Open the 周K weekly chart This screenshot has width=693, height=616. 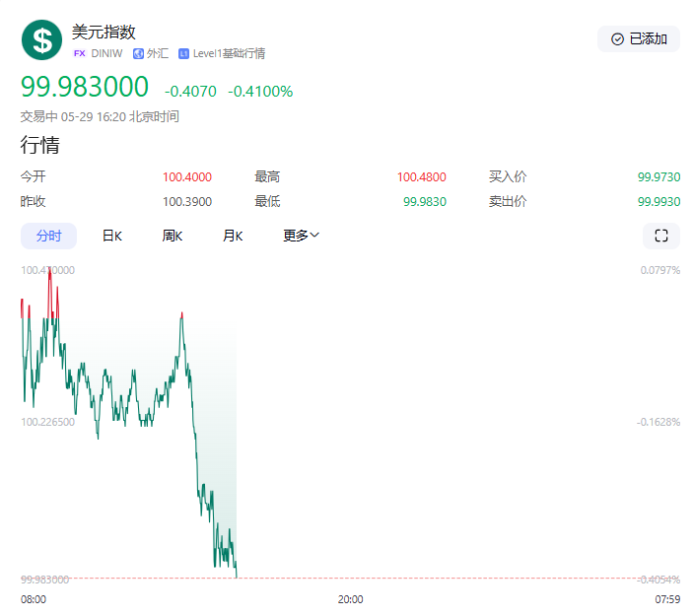pyautogui.click(x=173, y=236)
